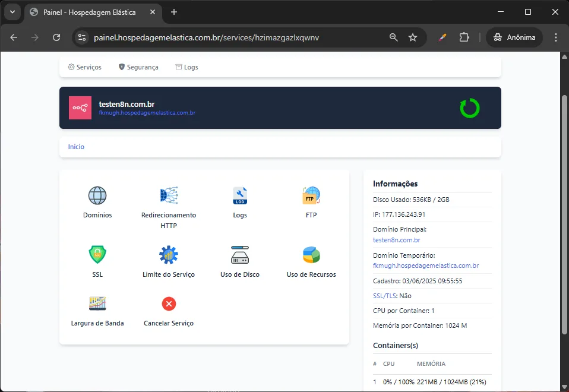Click the vertical page scrollbar thumb

pos(564,214)
